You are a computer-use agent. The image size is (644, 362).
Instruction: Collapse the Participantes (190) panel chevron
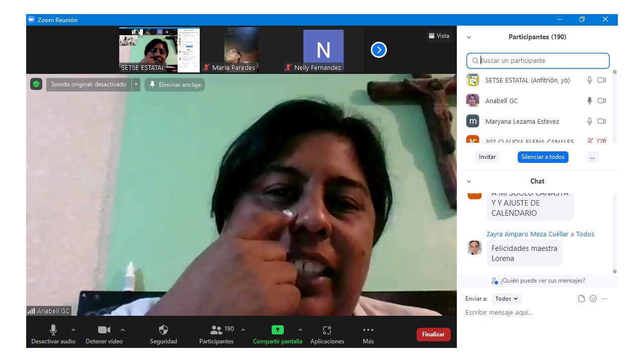(x=469, y=37)
